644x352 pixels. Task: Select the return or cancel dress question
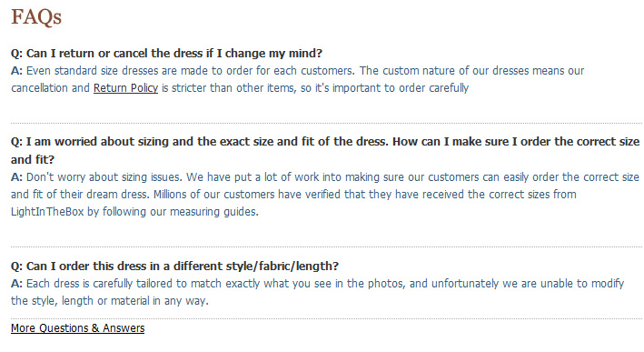pyautogui.click(x=167, y=54)
